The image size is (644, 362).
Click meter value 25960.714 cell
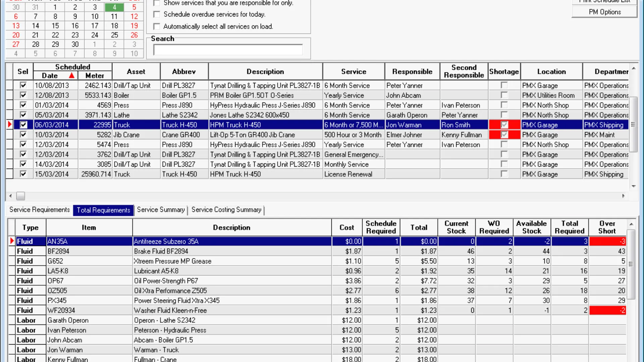pos(95,174)
